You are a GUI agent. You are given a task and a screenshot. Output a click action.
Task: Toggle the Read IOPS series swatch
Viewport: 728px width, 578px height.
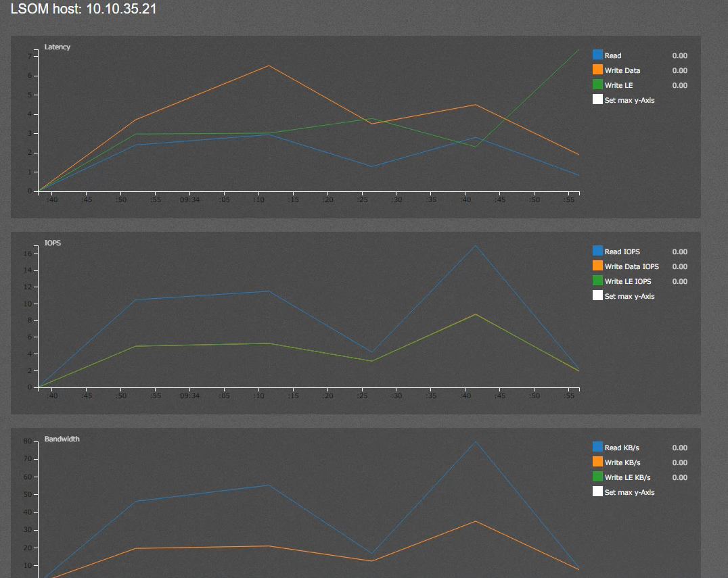pyautogui.click(x=597, y=251)
